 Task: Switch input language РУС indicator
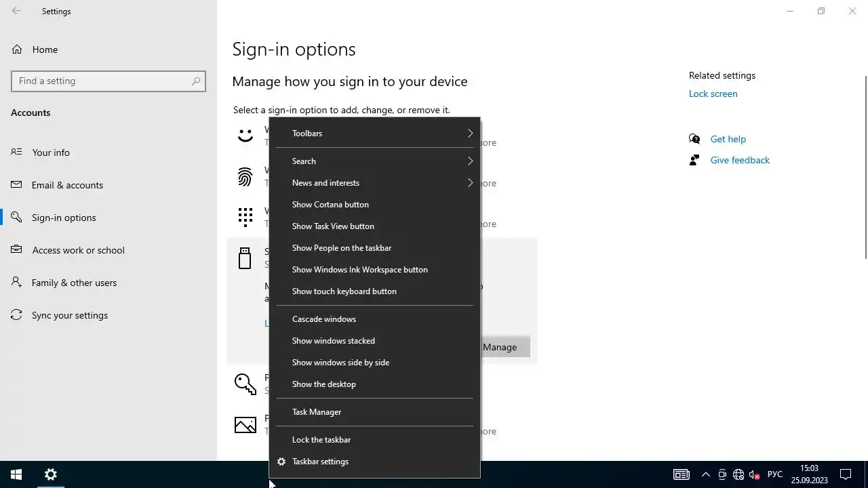click(774, 474)
